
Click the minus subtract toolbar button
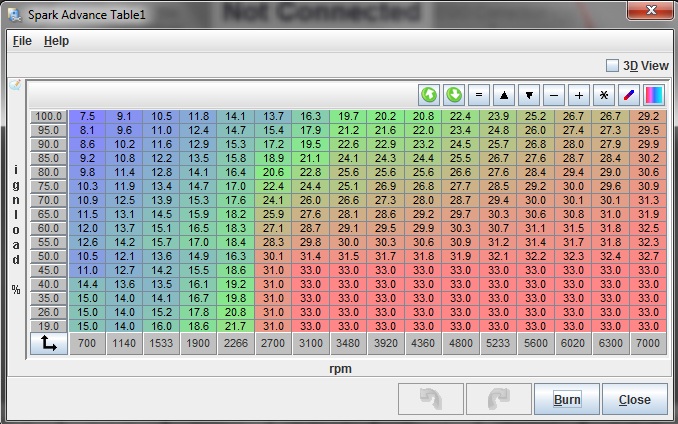[554, 95]
